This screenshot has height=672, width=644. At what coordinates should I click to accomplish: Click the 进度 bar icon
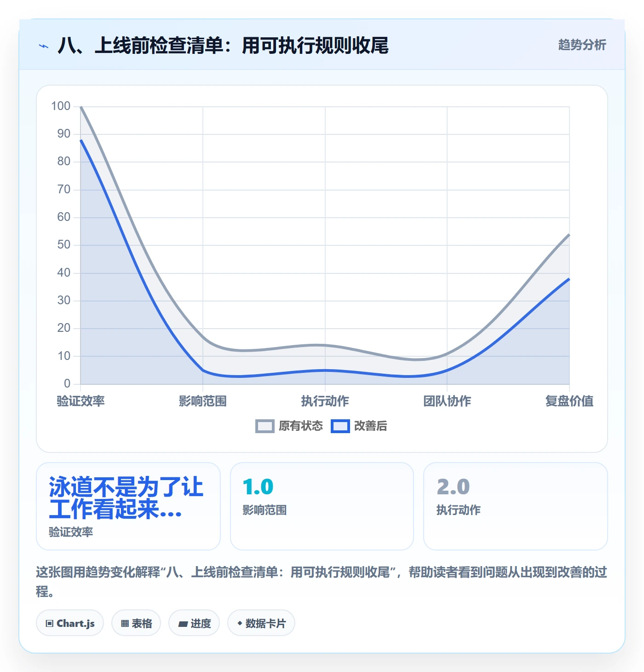pyautogui.click(x=183, y=624)
